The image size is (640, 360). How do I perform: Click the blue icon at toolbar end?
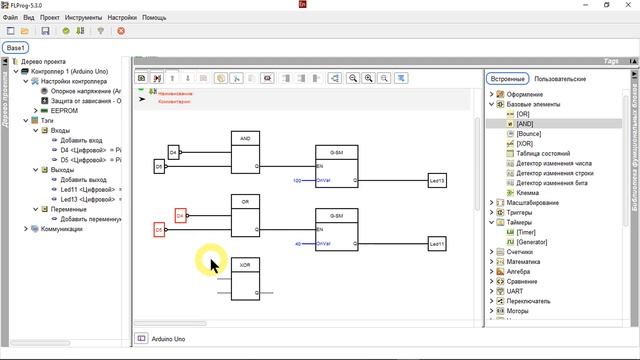401,78
